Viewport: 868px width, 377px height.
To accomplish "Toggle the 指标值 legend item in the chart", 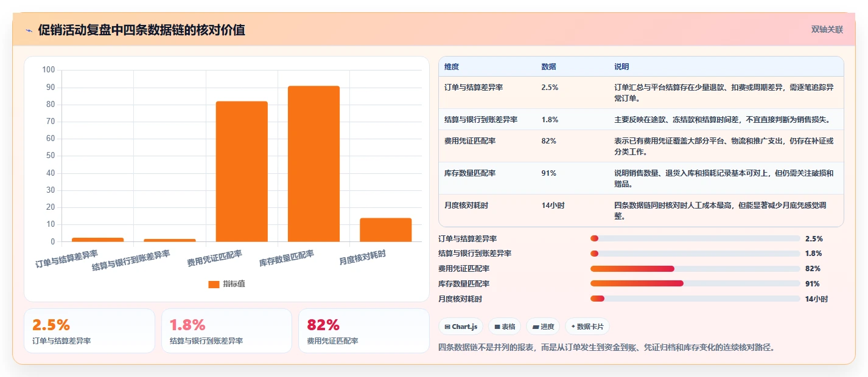I will [227, 284].
